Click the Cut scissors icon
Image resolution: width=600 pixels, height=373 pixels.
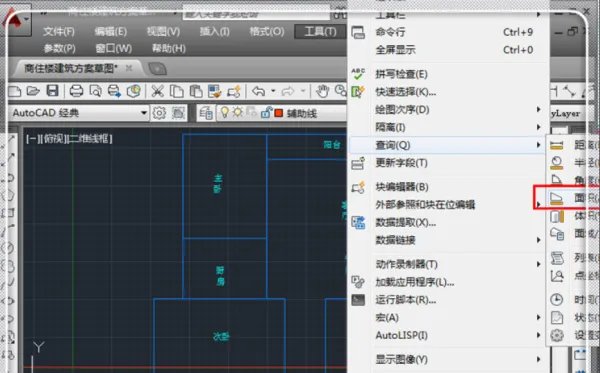(157, 91)
